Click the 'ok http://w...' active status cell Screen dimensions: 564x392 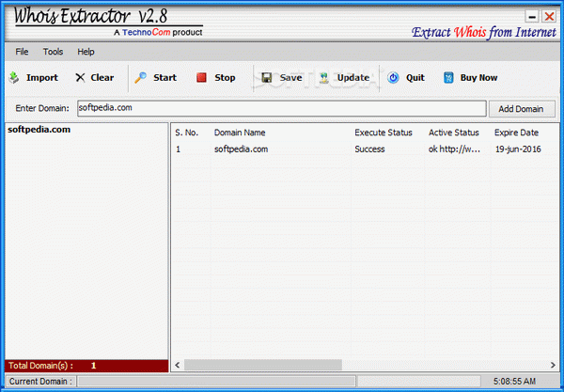pos(454,149)
